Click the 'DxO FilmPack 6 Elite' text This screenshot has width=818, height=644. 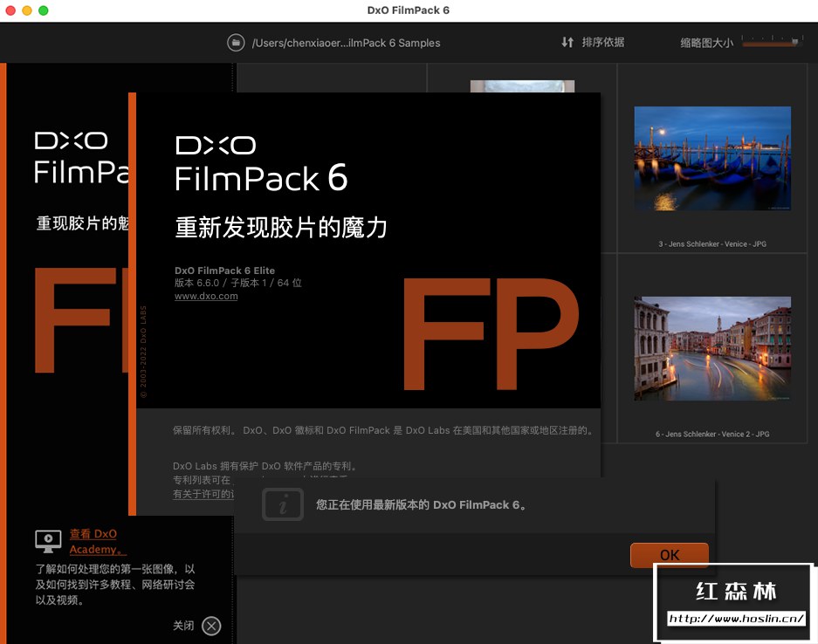tap(224, 271)
